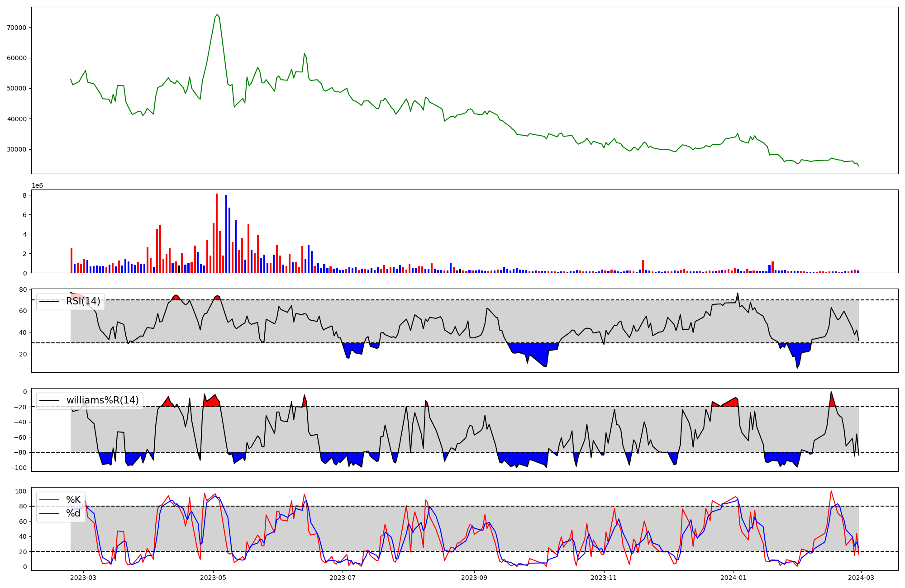Screen dimensions: 905x588
Task: Click the 2023-03 x-axis date label
Action: [x=83, y=578]
